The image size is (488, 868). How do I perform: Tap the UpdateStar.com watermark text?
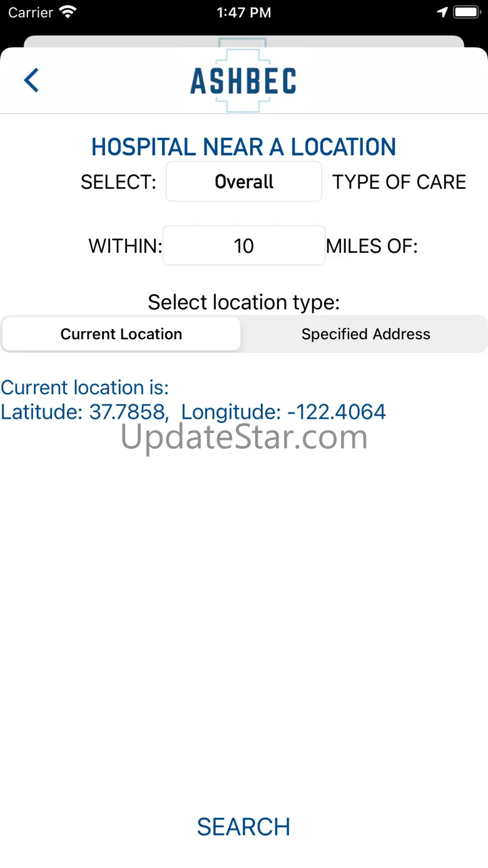[x=244, y=437]
